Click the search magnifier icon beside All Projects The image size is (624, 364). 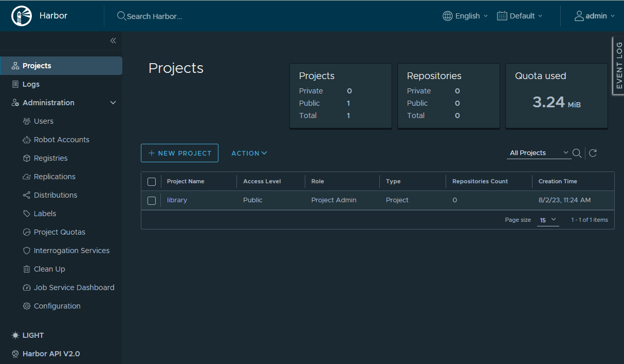point(577,153)
